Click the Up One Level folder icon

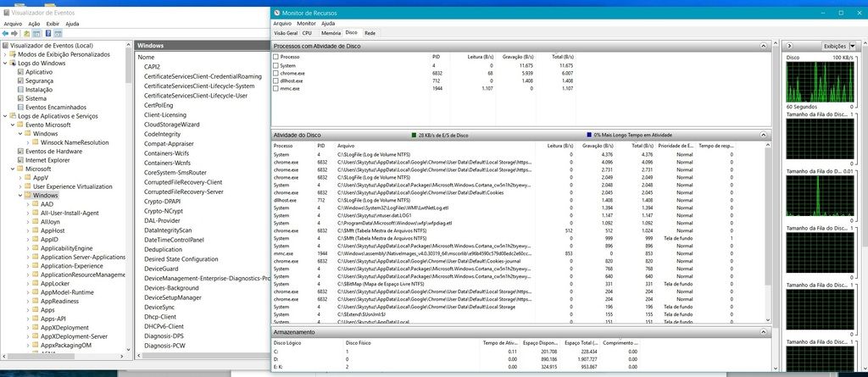(27, 33)
